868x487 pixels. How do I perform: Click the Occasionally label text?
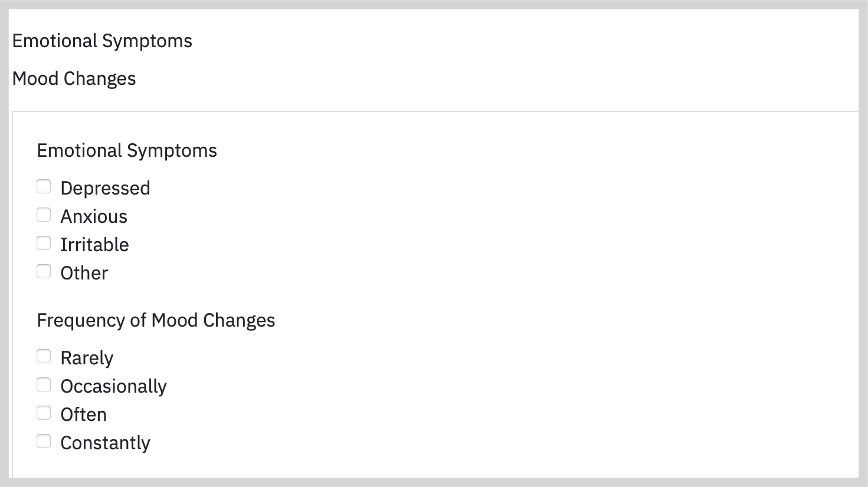pyautogui.click(x=114, y=386)
